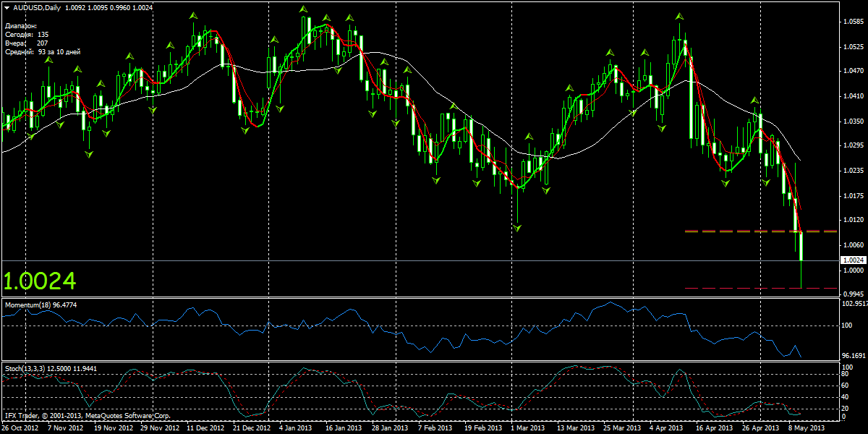Click the 19 Nov 2012 date label

click(112, 428)
